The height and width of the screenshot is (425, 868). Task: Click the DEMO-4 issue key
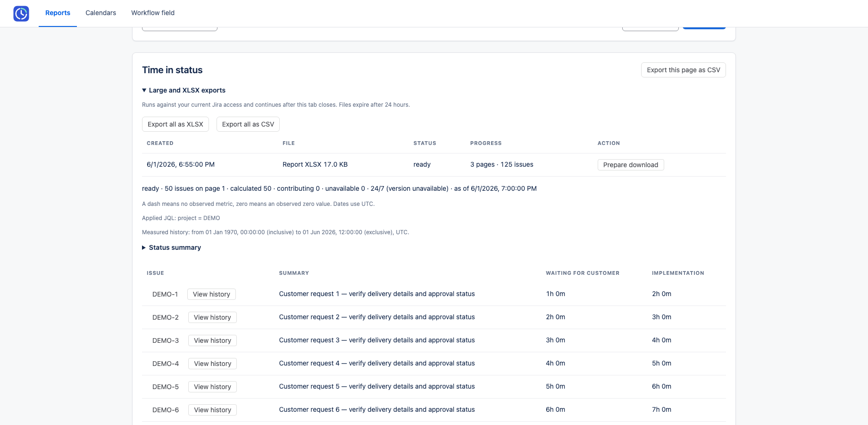pyautogui.click(x=166, y=364)
